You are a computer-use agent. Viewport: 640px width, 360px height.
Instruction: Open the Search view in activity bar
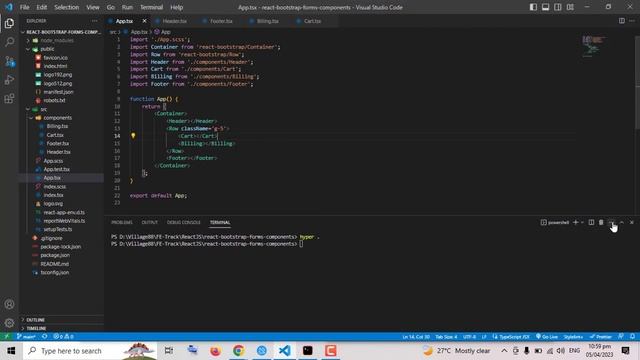point(9,42)
